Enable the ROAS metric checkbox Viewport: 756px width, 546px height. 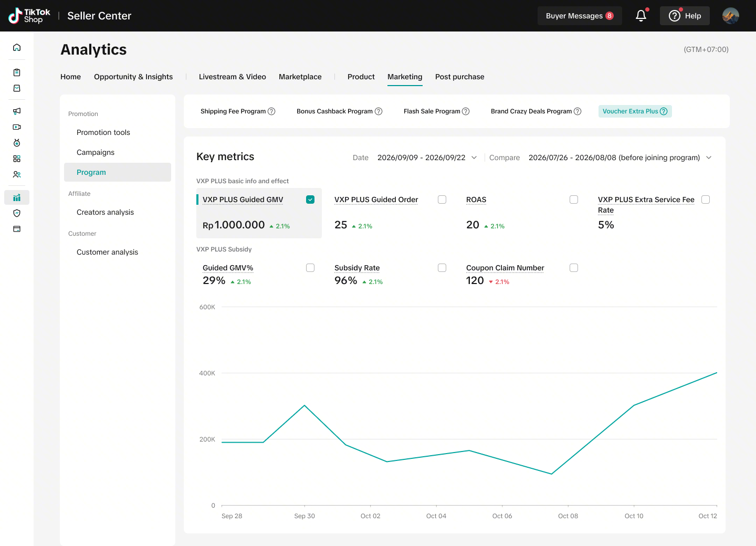pyautogui.click(x=574, y=199)
